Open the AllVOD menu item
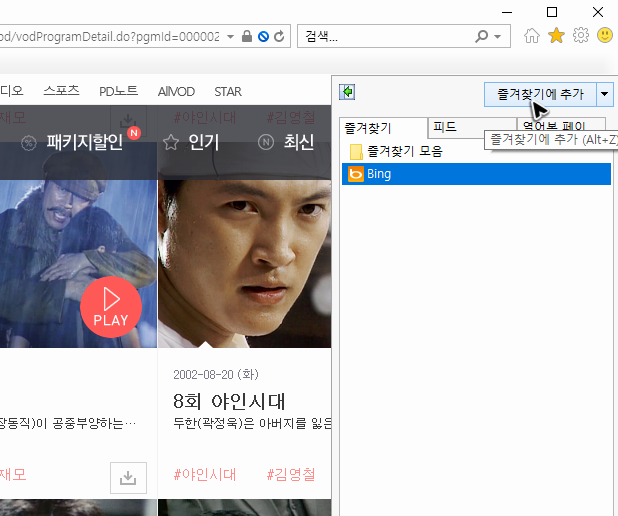The image size is (618, 516). (176, 91)
